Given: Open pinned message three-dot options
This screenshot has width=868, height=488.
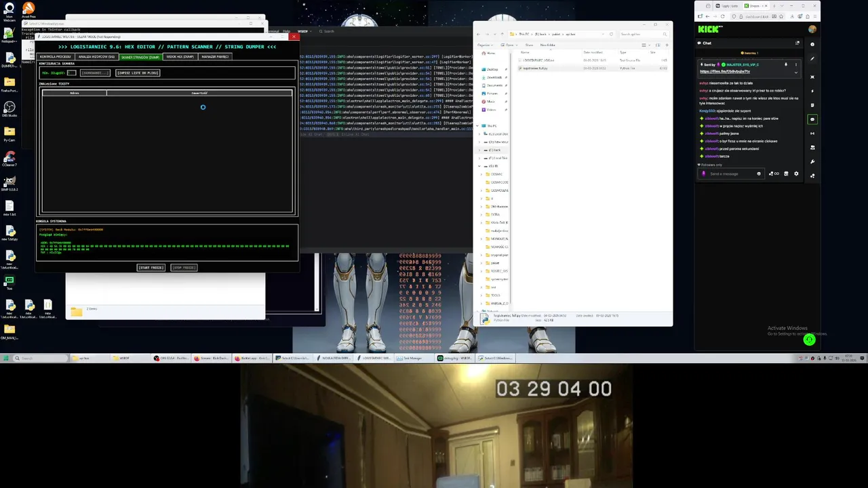Looking at the screenshot, I should (796, 64).
